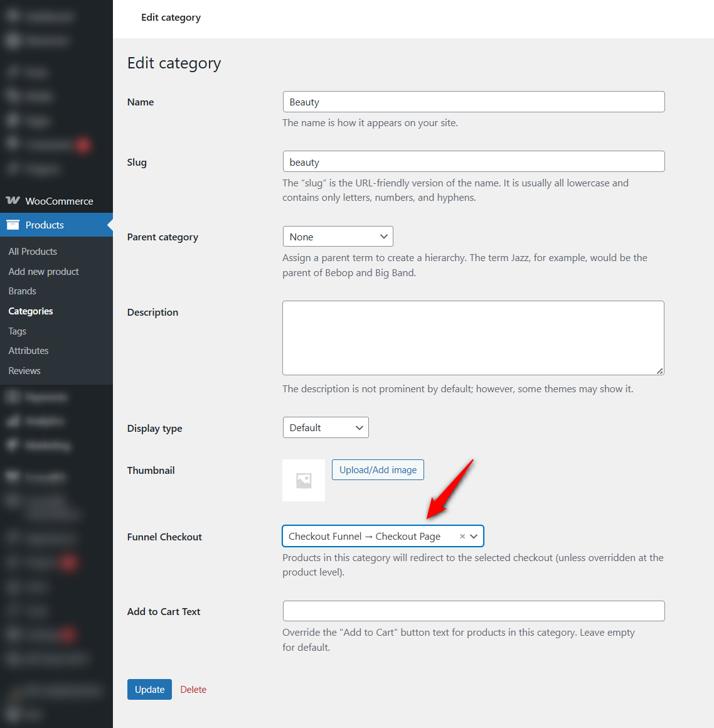This screenshot has height=728, width=714.
Task: Click inside the empty Description textarea
Action: coord(474,338)
